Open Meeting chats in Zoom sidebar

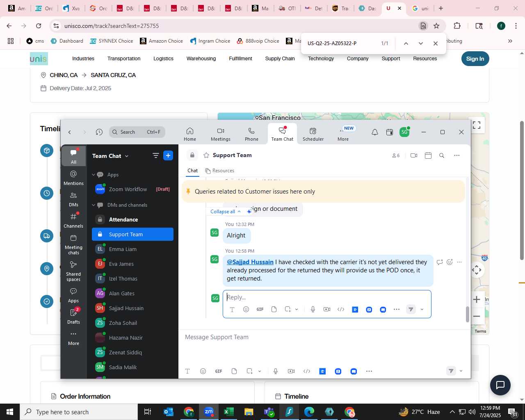73,244
